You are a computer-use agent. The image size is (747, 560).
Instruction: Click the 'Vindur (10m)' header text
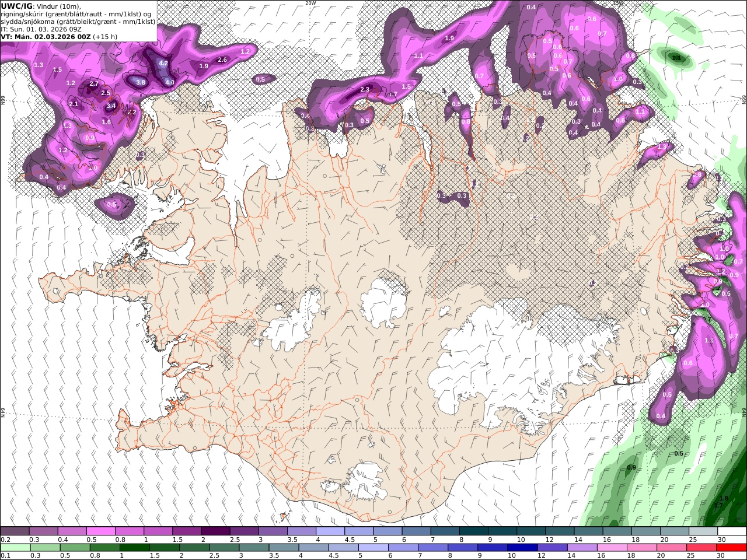(x=58, y=6)
